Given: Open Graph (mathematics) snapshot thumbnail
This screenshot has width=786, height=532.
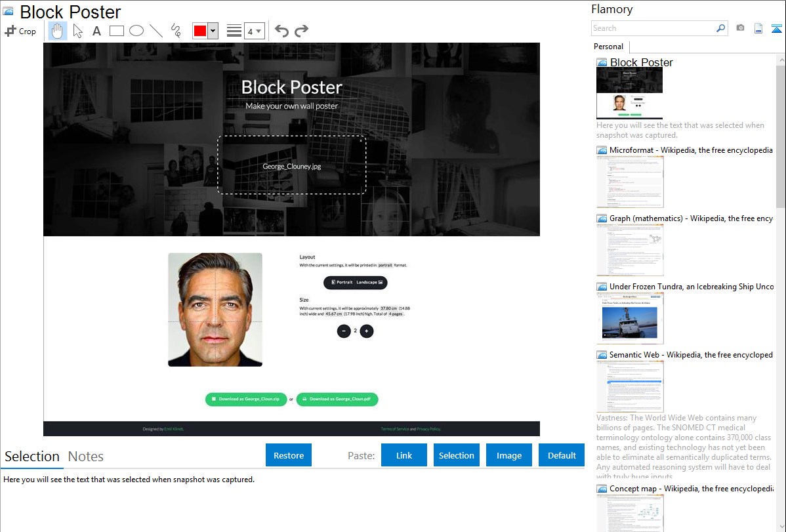Looking at the screenshot, I should point(630,250).
